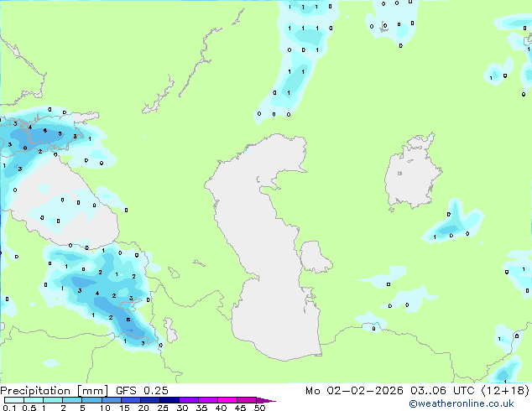Click the '0.5' legend label
532x411 pixels.
click(x=29, y=408)
